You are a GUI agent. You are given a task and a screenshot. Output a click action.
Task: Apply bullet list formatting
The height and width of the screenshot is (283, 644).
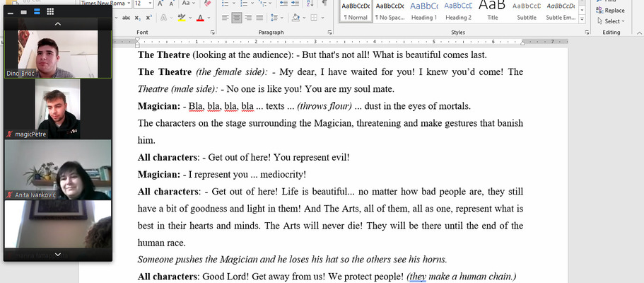(x=225, y=3)
